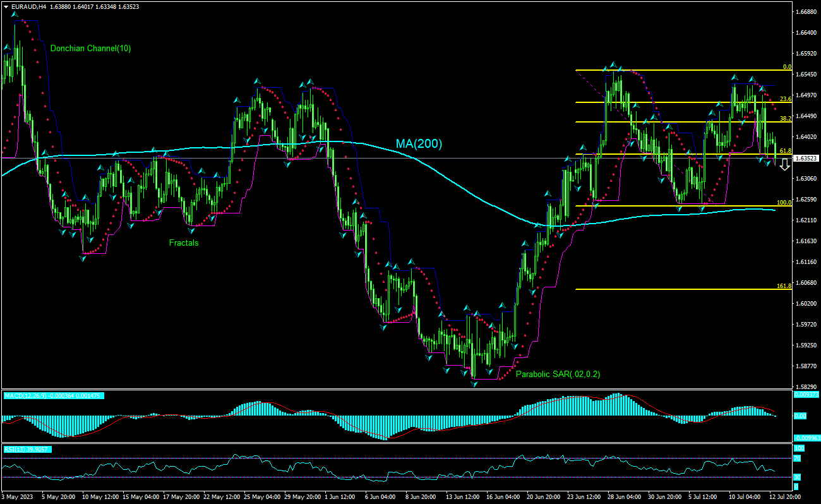The image size is (821, 504).
Task: Click the MACD indicator header label
Action: pyautogui.click(x=54, y=396)
